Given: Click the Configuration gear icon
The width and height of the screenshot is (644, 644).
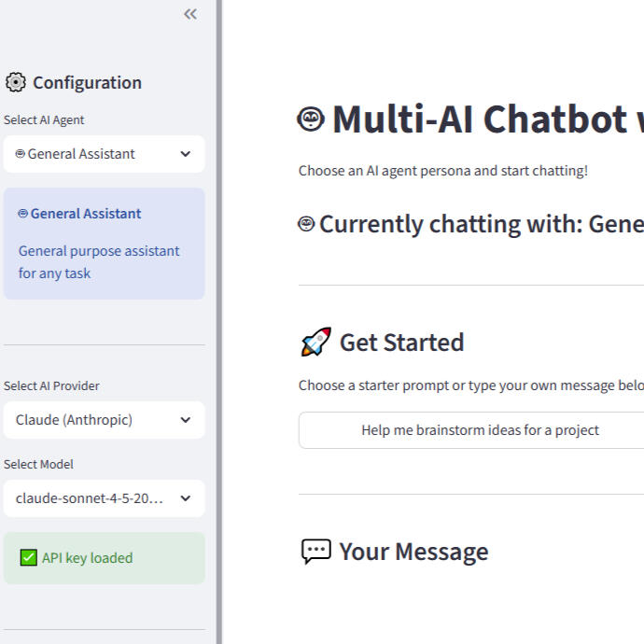Looking at the screenshot, I should click(16, 82).
